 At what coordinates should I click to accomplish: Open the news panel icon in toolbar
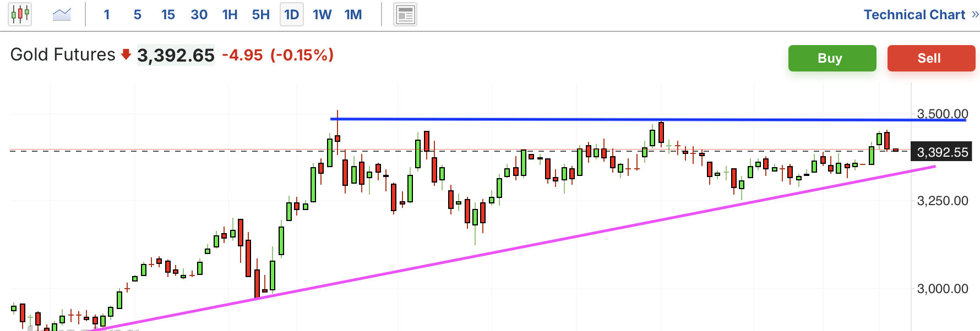pos(405,14)
